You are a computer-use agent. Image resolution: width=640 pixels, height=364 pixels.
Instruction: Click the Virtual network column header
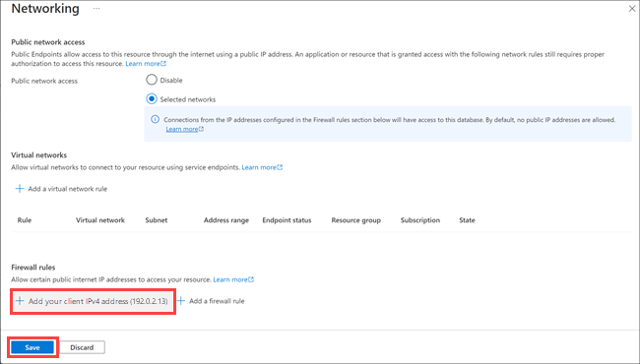[100, 220]
